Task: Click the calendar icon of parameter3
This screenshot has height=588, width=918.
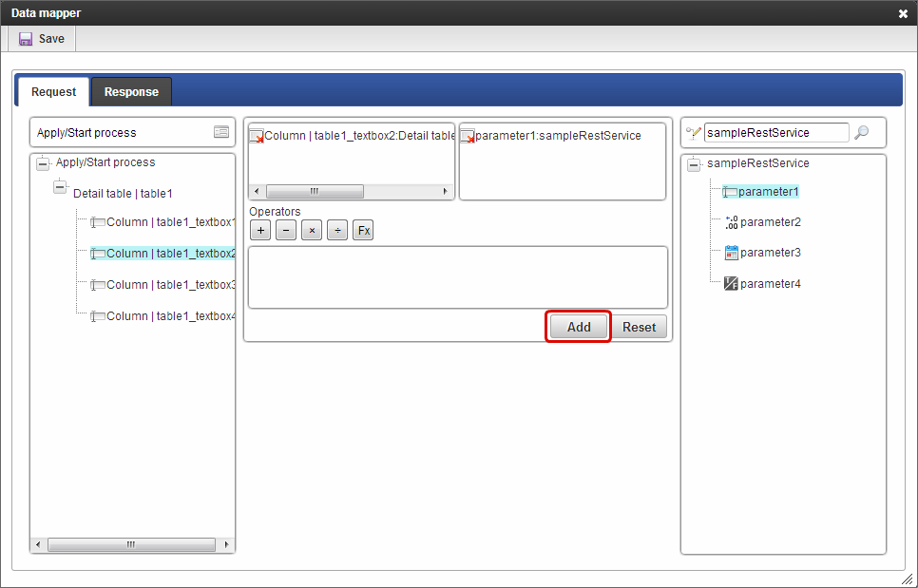Action: (x=731, y=253)
